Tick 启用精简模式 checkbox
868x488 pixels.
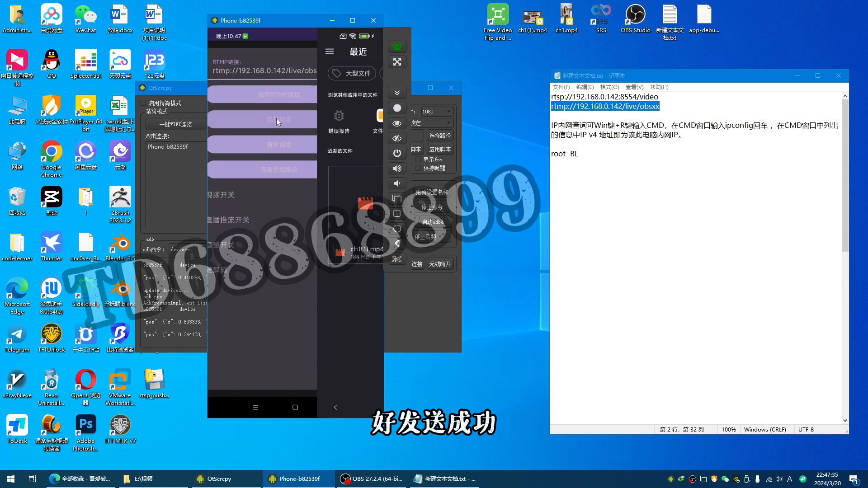click(x=143, y=103)
